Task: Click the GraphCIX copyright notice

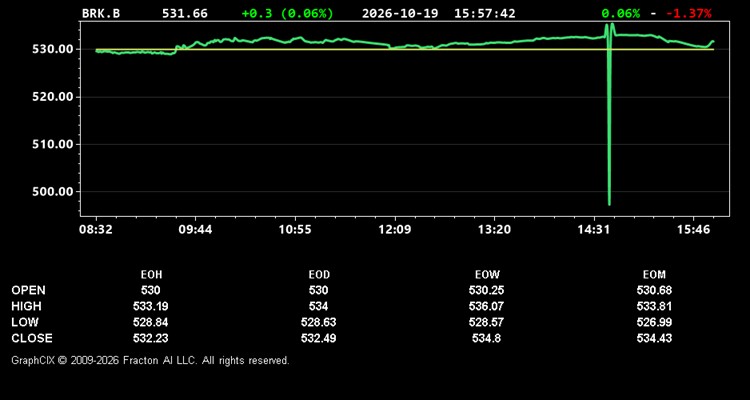Action: pos(150,360)
